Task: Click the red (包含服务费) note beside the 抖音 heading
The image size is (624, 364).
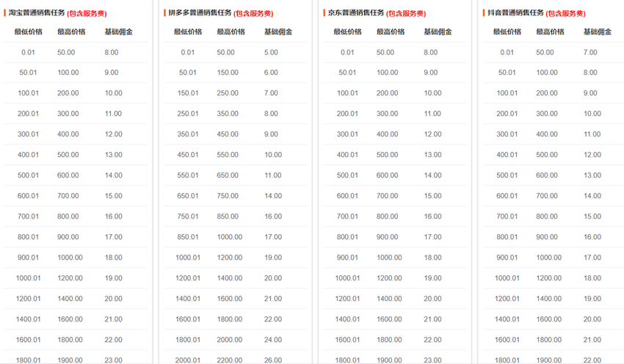Action: coord(565,13)
